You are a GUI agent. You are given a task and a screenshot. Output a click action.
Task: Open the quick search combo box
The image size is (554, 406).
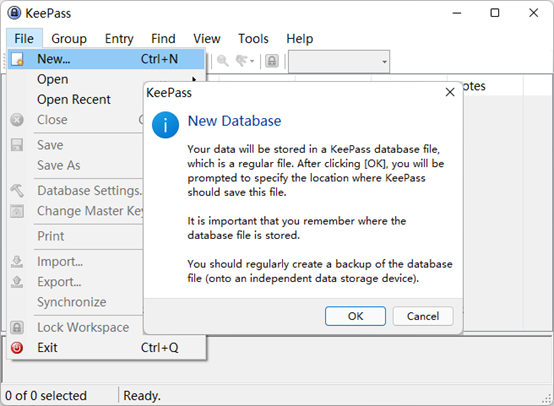[339, 61]
